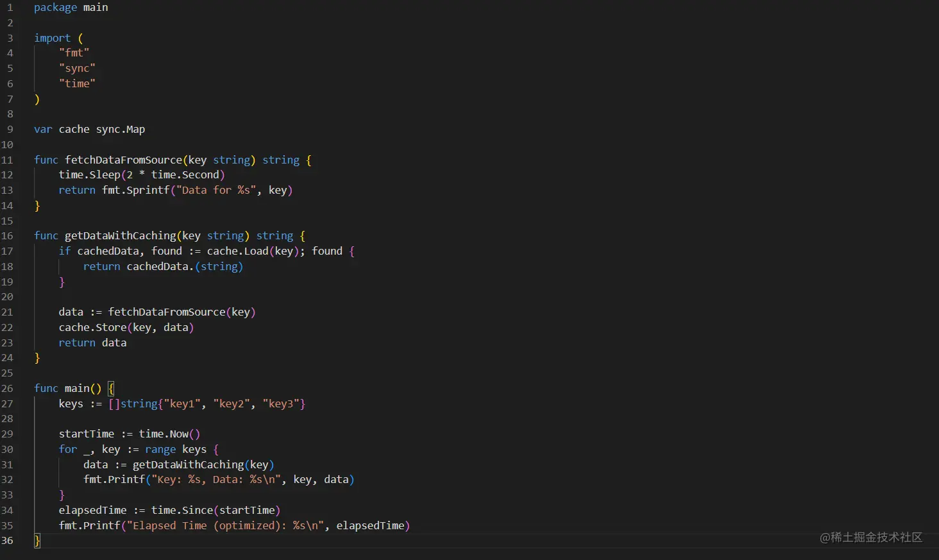The height and width of the screenshot is (560, 939).
Task: Click 'time.Since' on line 34
Action: coord(182,511)
